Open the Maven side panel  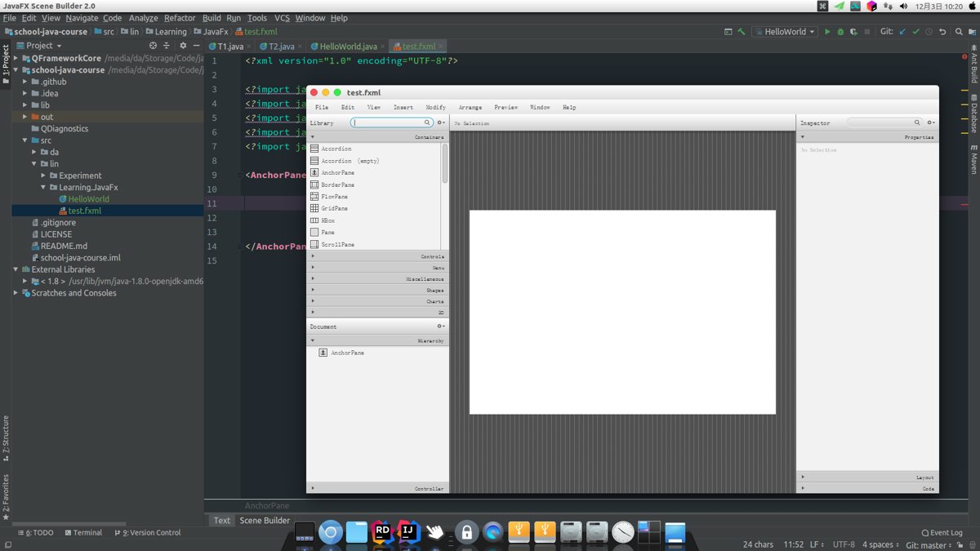pos(973,160)
